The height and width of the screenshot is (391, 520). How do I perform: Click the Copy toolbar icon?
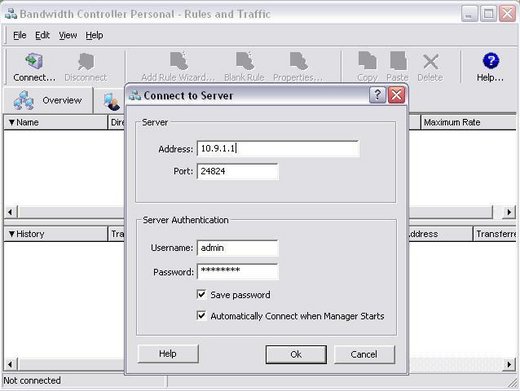pos(367,67)
